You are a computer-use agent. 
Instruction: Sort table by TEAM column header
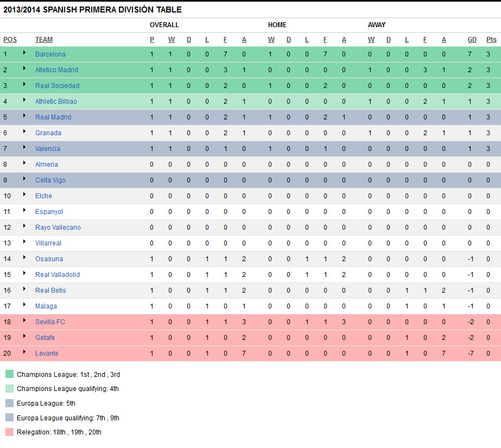point(44,40)
